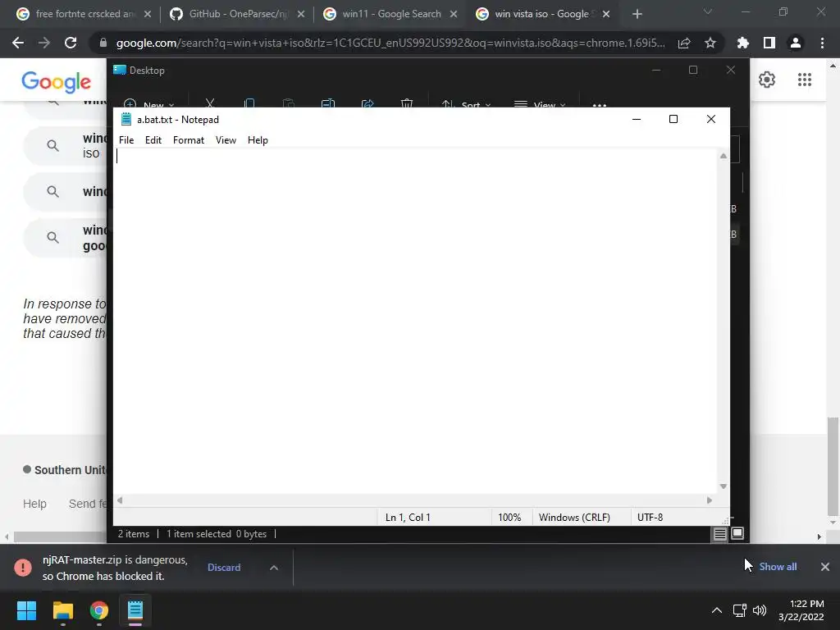Image resolution: width=840 pixels, height=630 pixels.
Task: Click Cut icon in Desktop Explorer toolbar
Action: (x=210, y=103)
